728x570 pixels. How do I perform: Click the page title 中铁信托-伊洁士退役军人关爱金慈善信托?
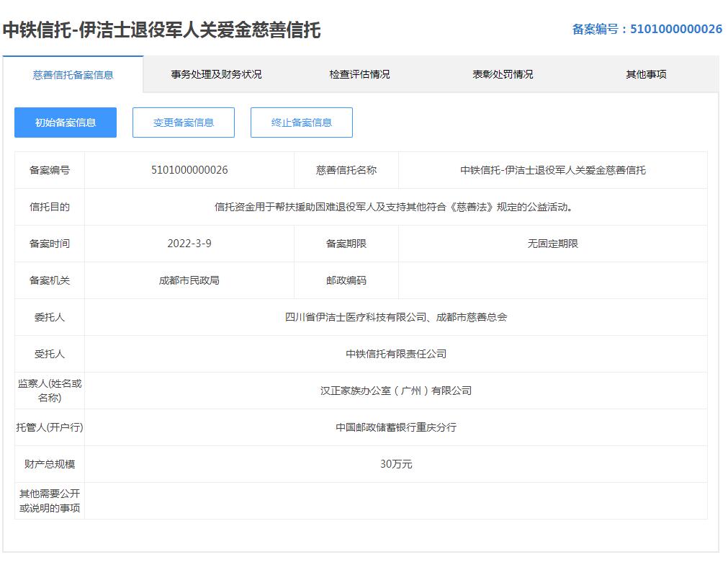162,30
